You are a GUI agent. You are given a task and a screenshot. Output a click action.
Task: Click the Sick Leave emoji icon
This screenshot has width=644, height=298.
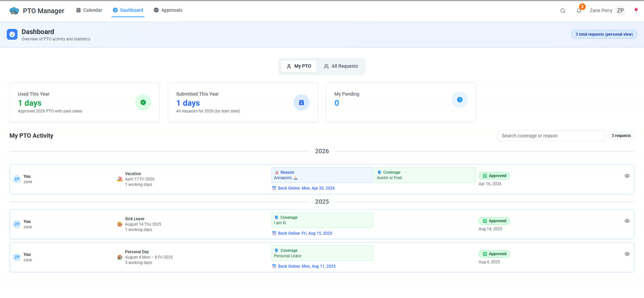click(120, 224)
